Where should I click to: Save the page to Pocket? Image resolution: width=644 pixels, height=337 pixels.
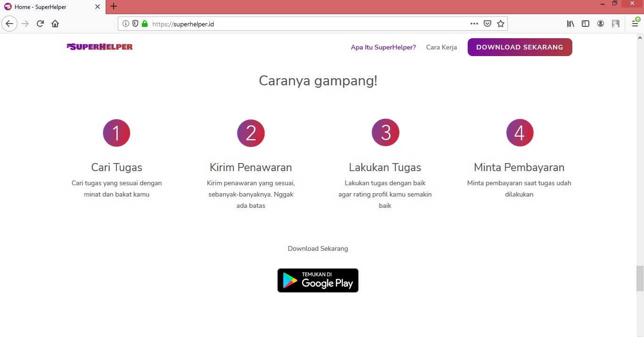(x=487, y=24)
